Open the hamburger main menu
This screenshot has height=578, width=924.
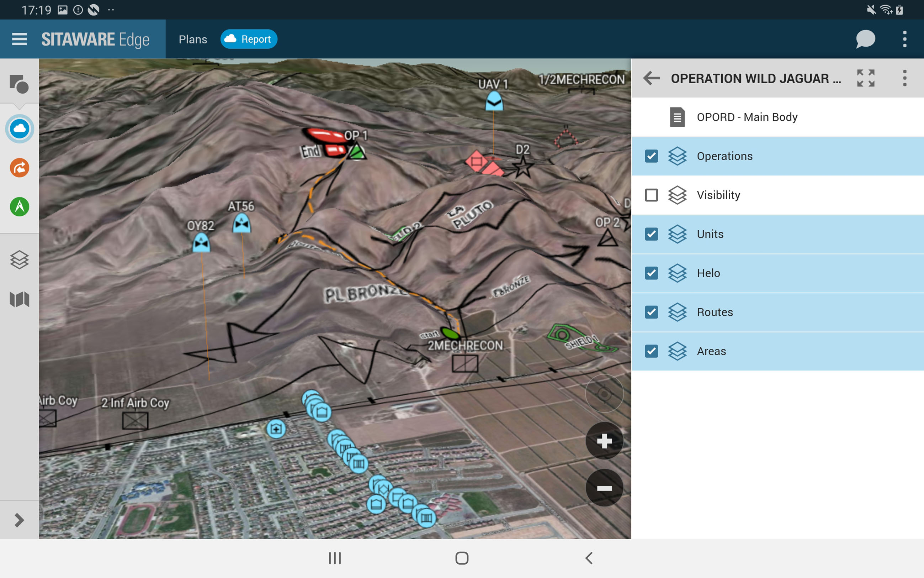point(19,39)
